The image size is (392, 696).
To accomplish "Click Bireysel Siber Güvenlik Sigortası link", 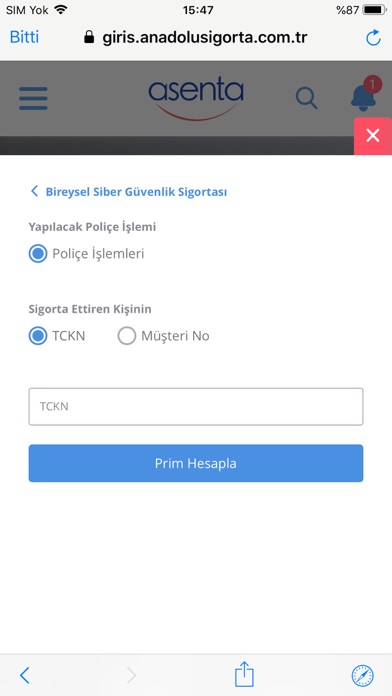I will pyautogui.click(x=136, y=192).
